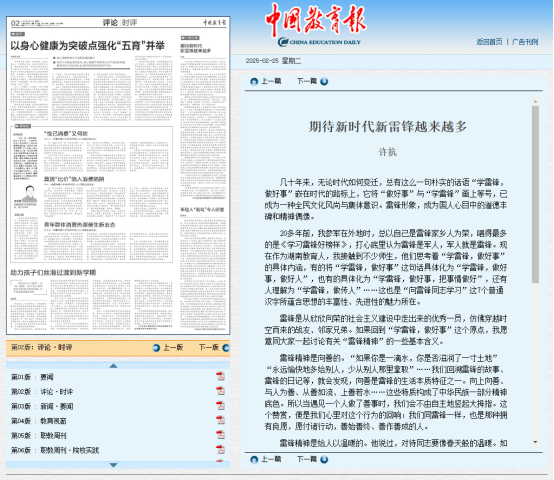The width and height of the screenshot is (554, 480).
Task: Select 第02版 评论·时评 in the page list
Action: coord(42,392)
